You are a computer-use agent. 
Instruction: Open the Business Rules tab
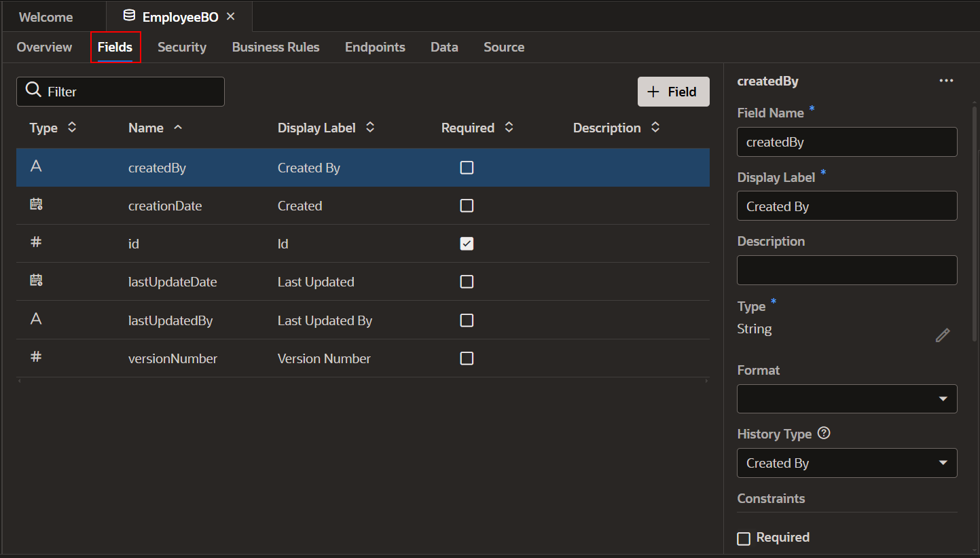coord(276,47)
